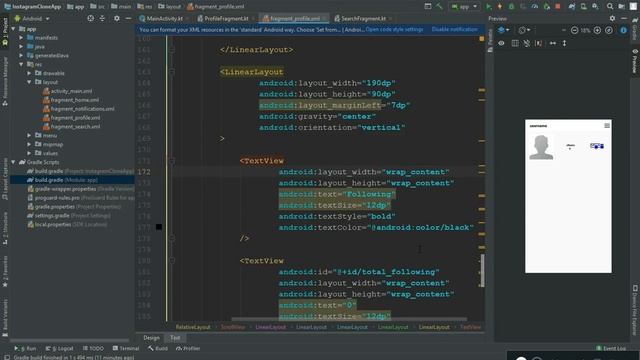
Task: Click Zoom to Fit Screen in preview
Action: click(609, 30)
